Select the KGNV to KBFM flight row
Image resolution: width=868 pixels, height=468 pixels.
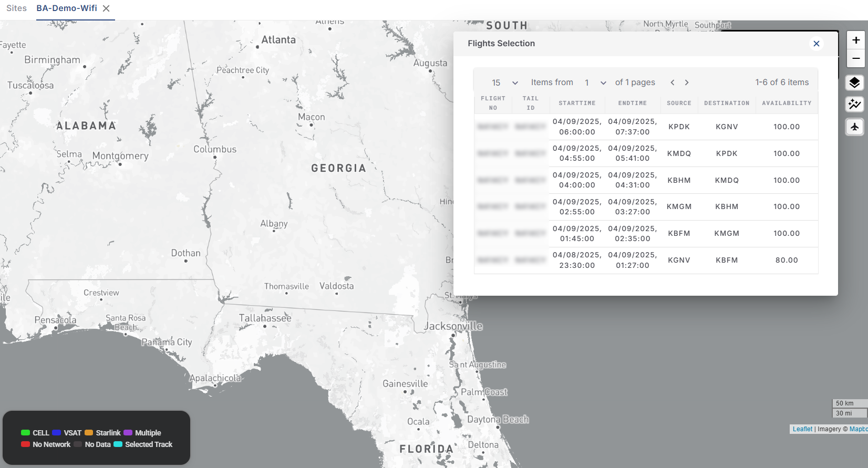646,261
